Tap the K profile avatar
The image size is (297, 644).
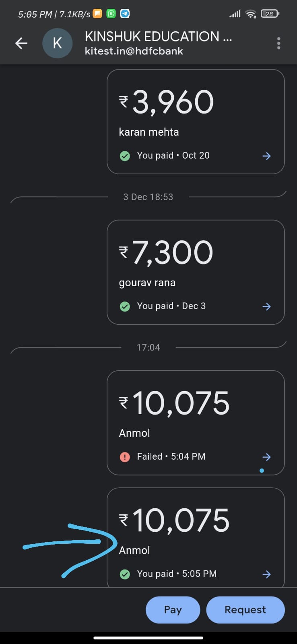coord(58,43)
